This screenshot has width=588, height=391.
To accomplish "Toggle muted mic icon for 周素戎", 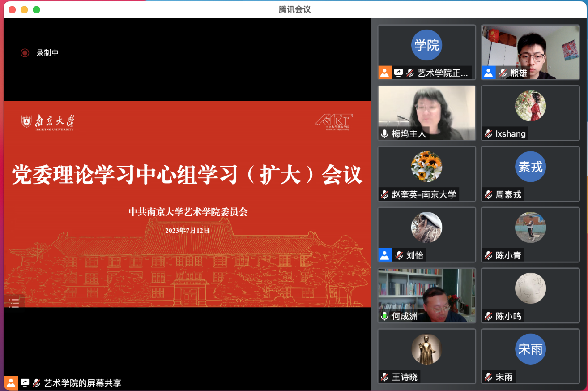I will coord(489,194).
